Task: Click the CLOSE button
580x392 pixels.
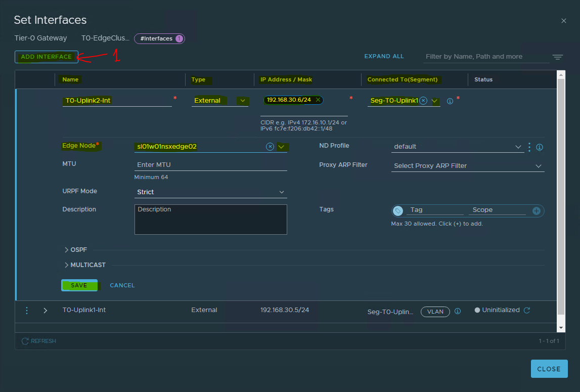Action: 549,369
